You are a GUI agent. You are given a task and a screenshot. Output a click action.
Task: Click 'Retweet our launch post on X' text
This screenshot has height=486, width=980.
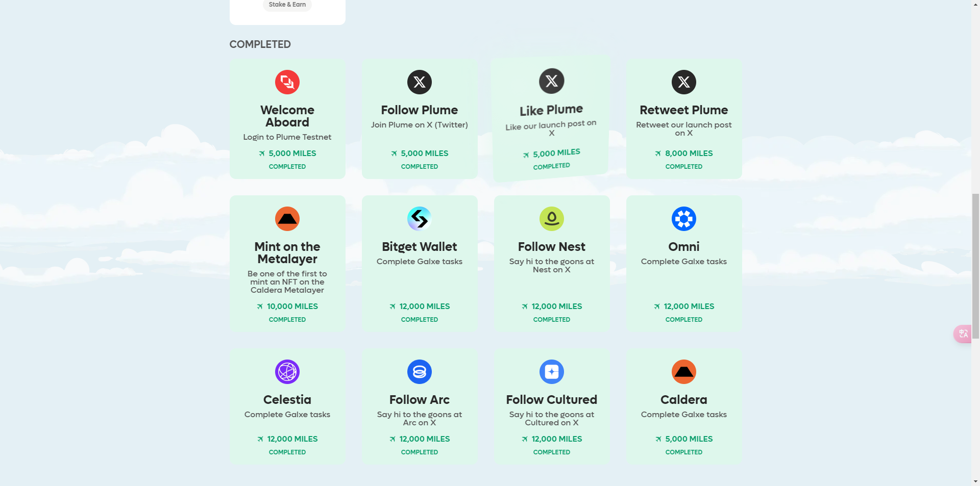[684, 129]
